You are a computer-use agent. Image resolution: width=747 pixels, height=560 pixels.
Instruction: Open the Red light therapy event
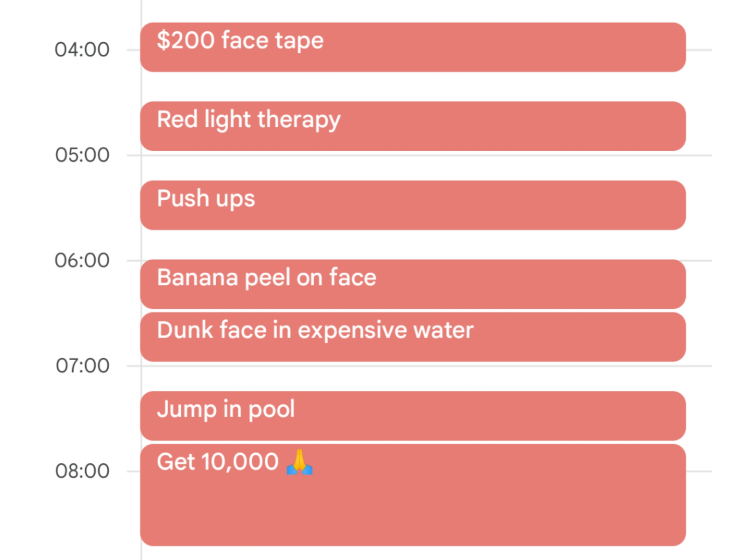[x=413, y=126]
